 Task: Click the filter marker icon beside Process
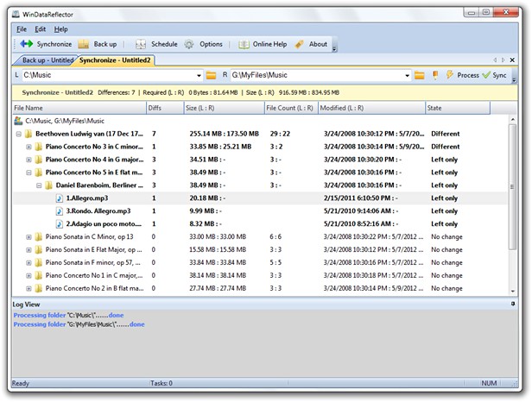(x=435, y=75)
